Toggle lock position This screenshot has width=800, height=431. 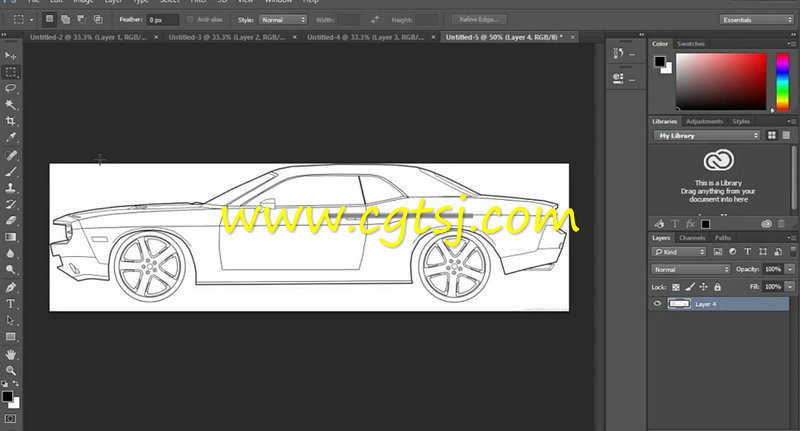click(x=704, y=287)
